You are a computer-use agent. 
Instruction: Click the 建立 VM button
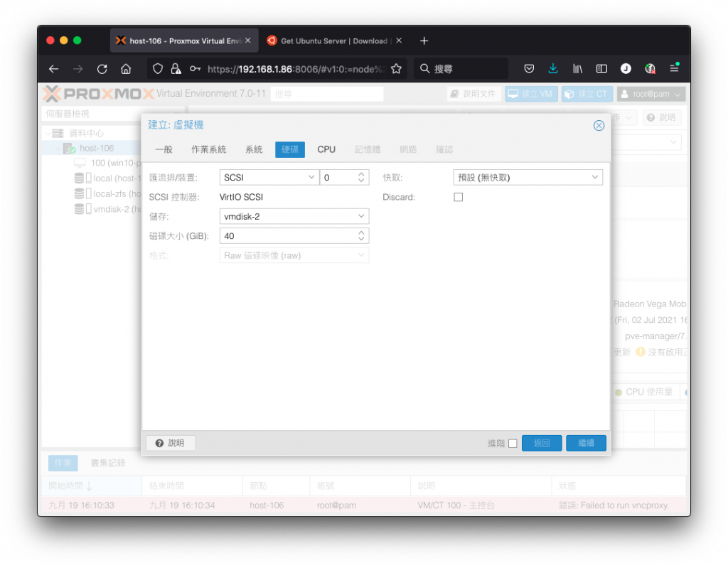[x=531, y=94]
